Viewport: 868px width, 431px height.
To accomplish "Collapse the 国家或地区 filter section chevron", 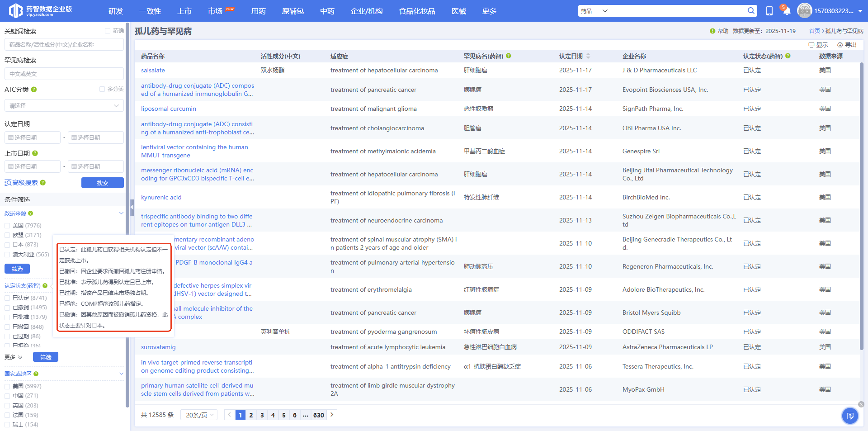I will 121,374.
